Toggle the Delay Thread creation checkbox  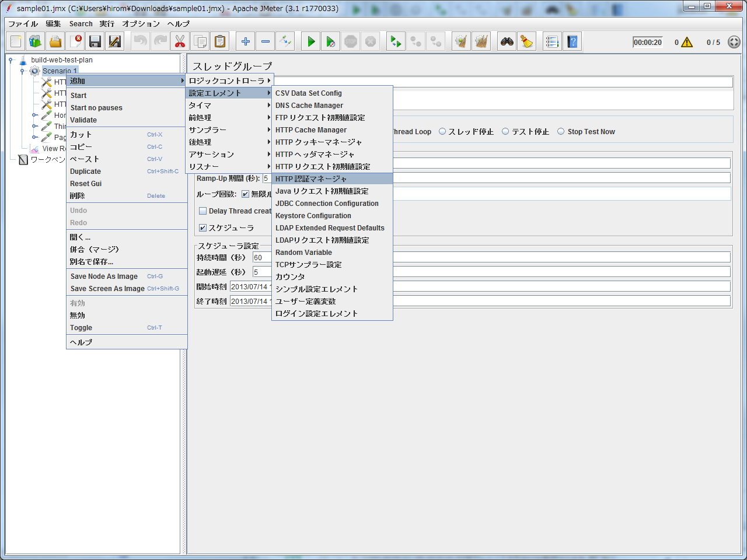[203, 211]
